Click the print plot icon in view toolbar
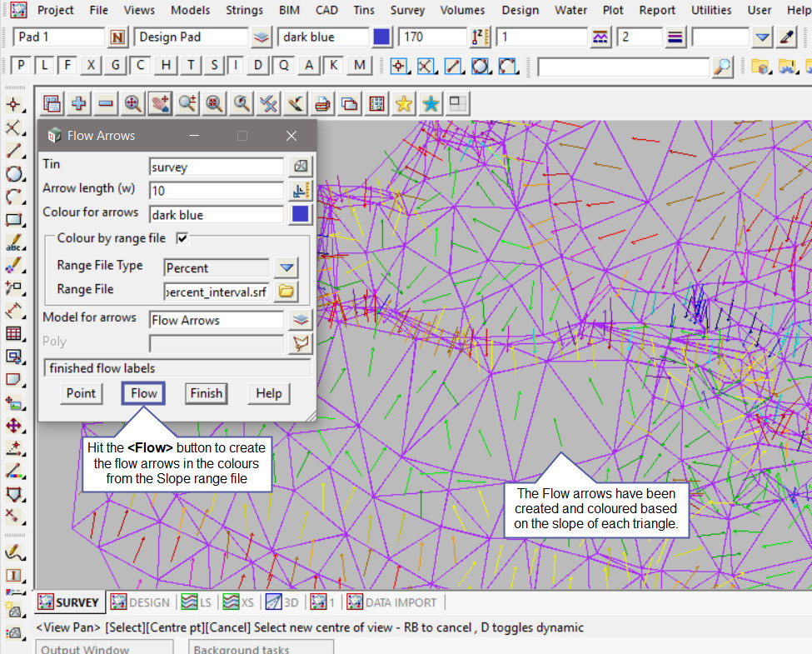The image size is (812, 654). pyautogui.click(x=323, y=103)
